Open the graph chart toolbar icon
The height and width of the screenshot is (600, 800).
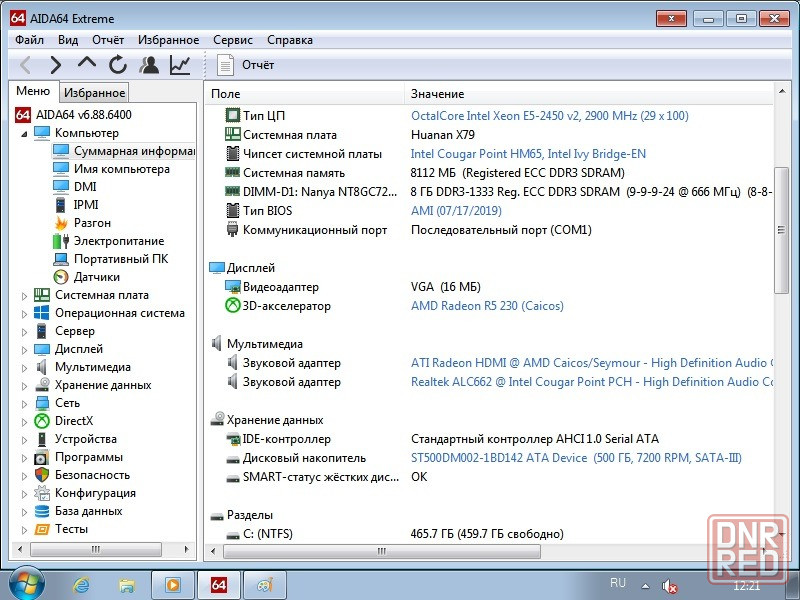[x=180, y=65]
